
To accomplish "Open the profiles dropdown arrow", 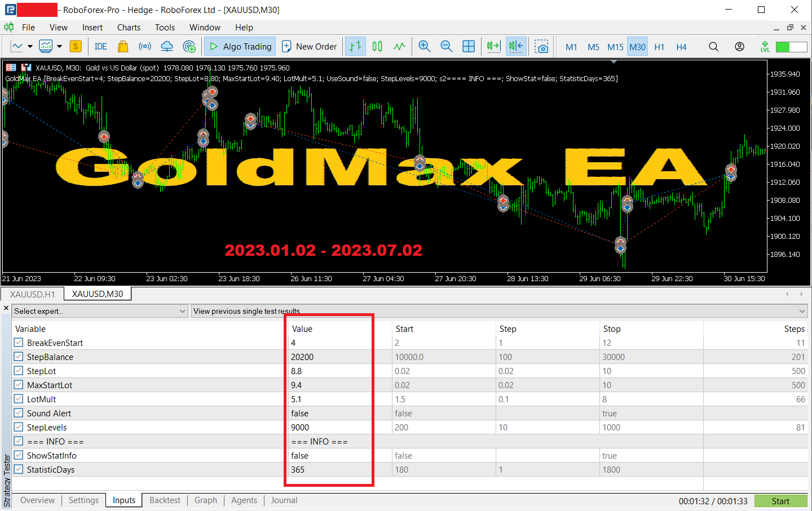I will coord(59,47).
